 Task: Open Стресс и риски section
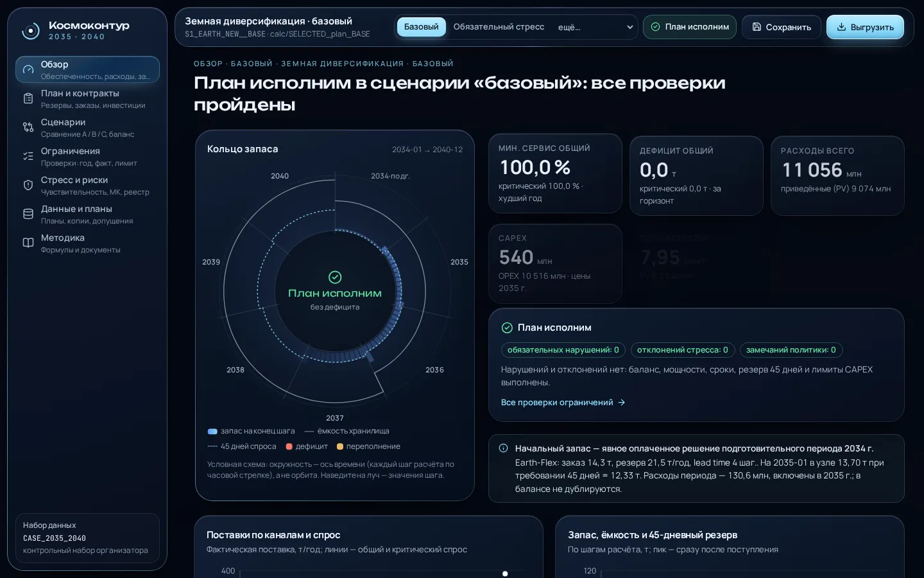click(87, 185)
